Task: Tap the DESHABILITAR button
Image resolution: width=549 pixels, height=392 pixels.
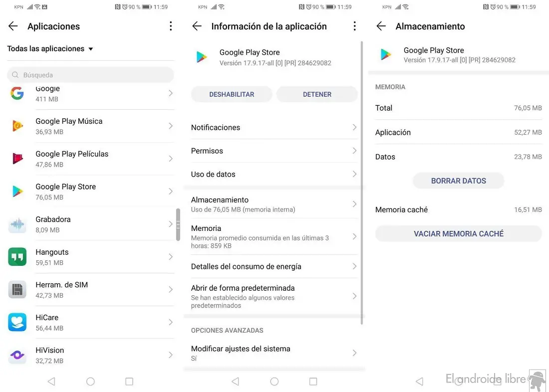Action: click(x=232, y=94)
